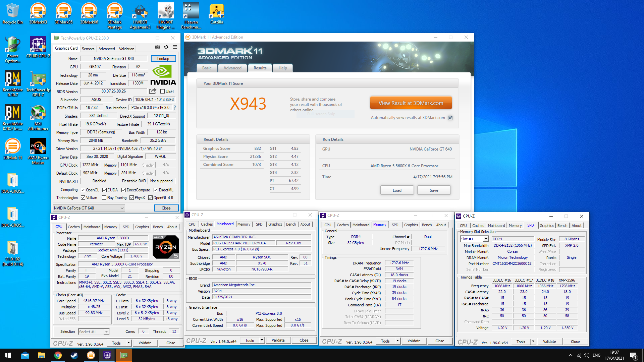Switch to GPU-Z Sensors tab
The image size is (644, 362).
[88, 49]
